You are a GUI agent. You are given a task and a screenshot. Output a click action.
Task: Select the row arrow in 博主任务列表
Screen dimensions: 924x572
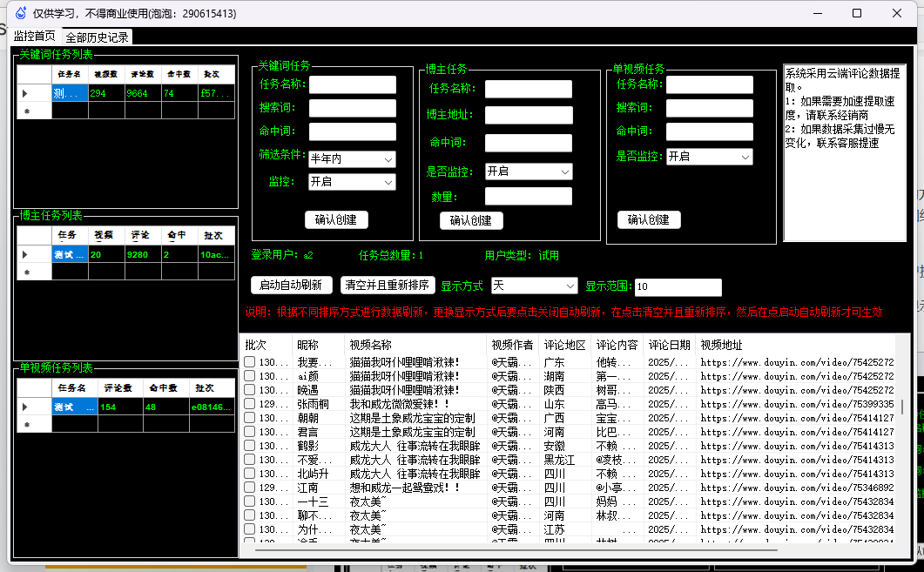coord(24,254)
